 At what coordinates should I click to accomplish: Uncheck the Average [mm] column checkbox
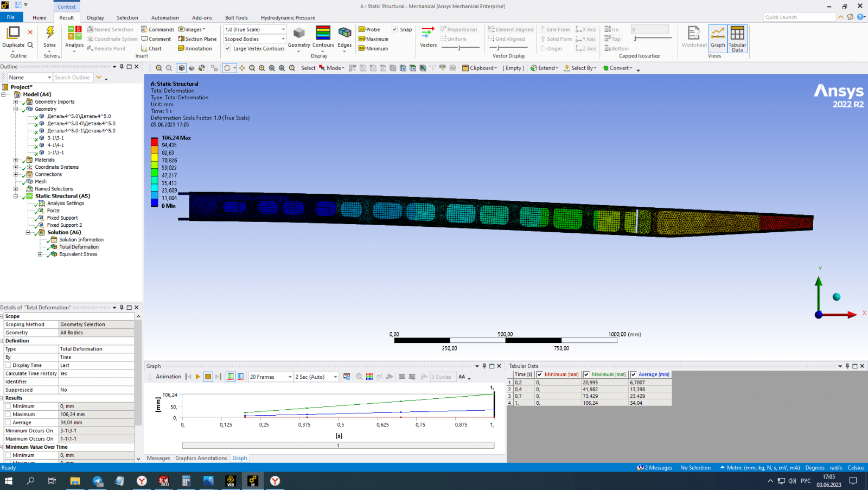click(634, 374)
